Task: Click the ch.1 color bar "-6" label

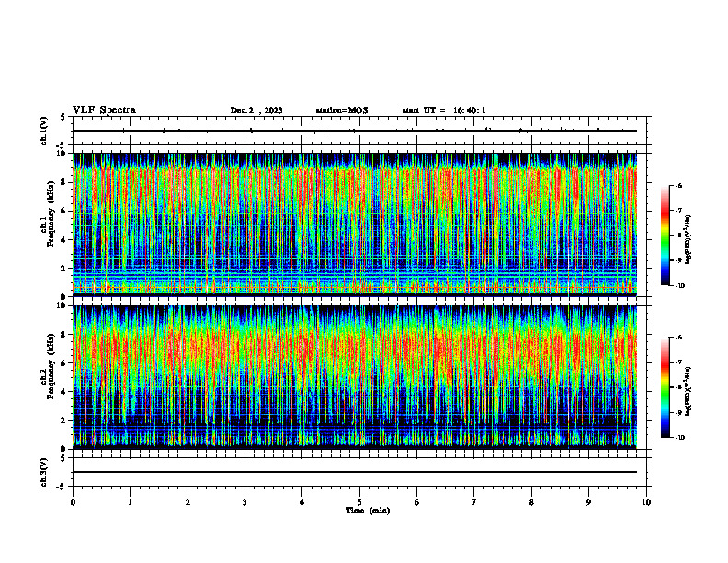Action: tap(679, 186)
